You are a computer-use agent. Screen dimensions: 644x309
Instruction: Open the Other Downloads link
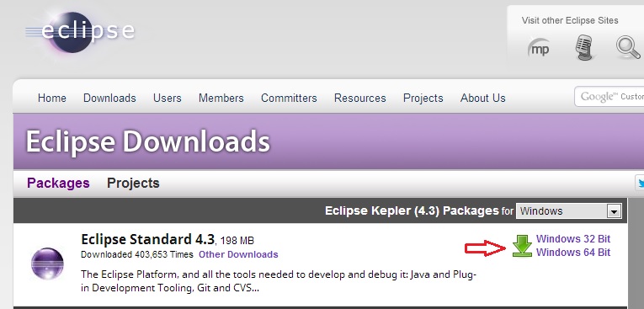[238, 254]
